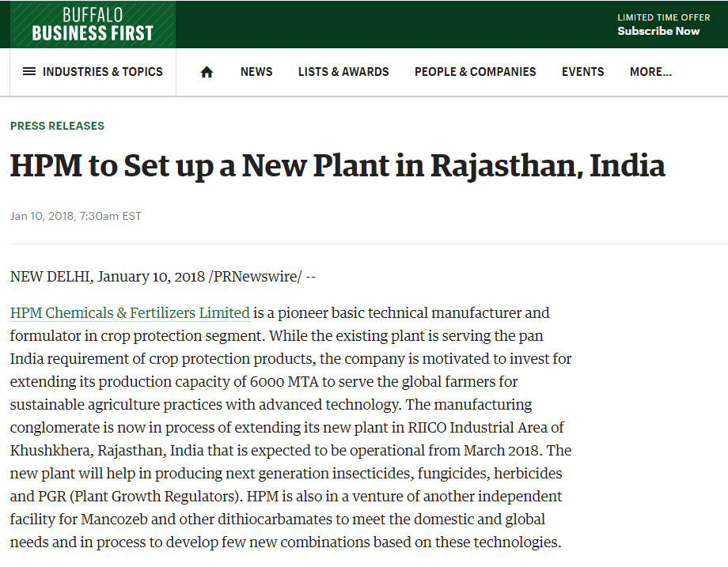
Task: Click the paragraph mentioning Mancozeb facility
Action: (x=290, y=427)
